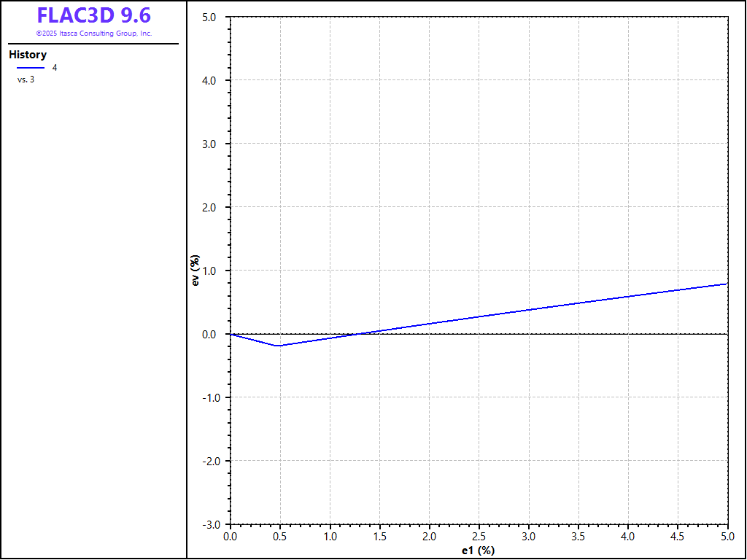
Task: Select the -1.0 tick label on the y-axis
Action: 207,397
